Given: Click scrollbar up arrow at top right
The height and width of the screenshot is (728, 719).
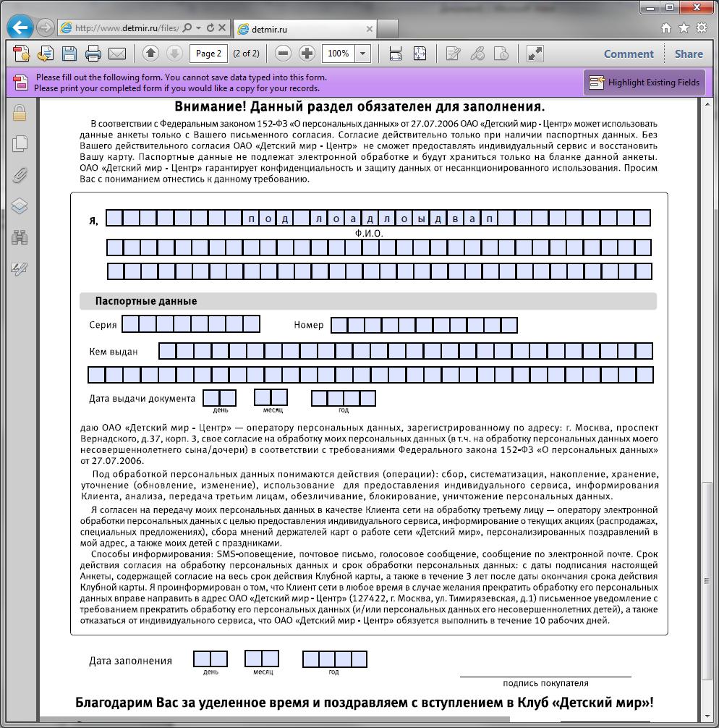Looking at the screenshot, I should (x=707, y=105).
